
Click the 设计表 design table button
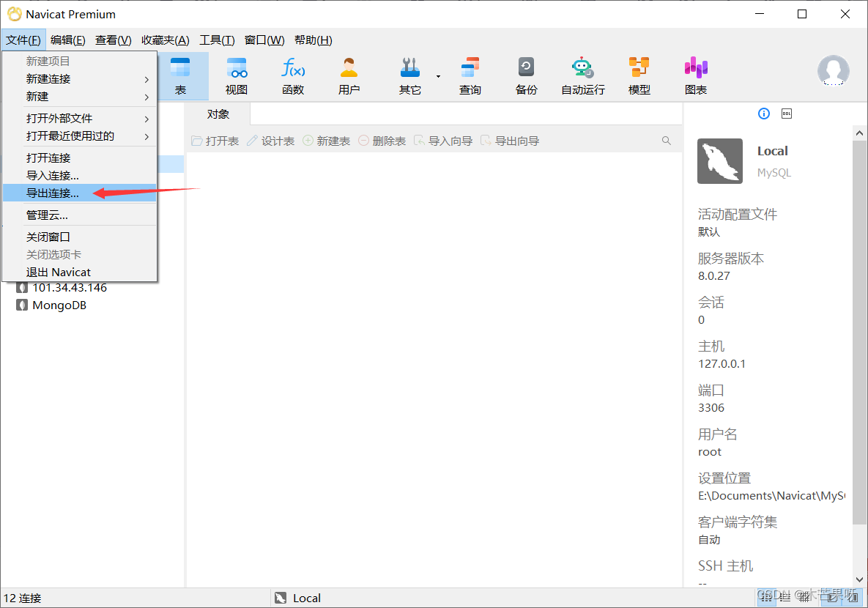pyautogui.click(x=271, y=141)
